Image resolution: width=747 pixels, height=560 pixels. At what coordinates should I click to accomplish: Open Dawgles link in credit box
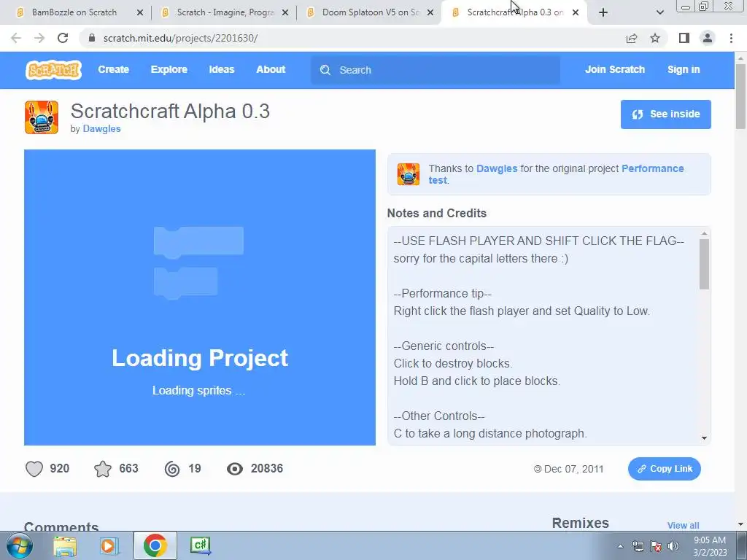(x=497, y=168)
